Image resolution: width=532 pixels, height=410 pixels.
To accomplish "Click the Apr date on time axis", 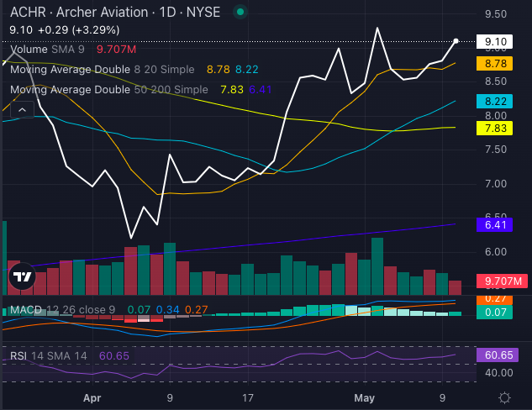I will click(x=92, y=397).
